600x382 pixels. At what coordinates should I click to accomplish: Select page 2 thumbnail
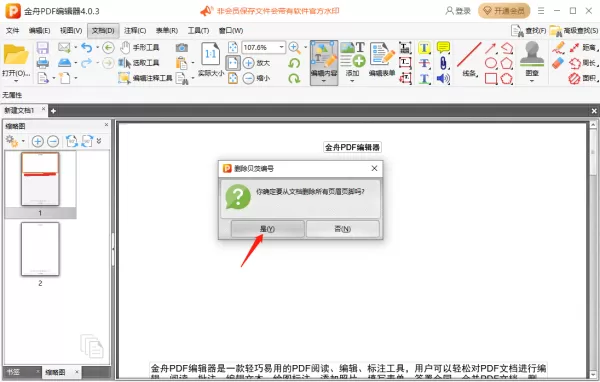tap(40, 249)
